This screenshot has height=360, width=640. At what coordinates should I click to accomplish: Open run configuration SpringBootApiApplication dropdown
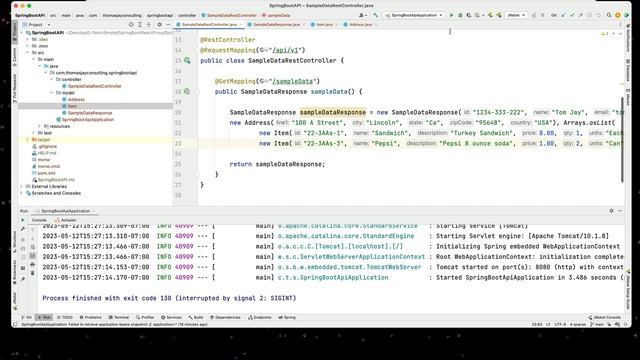coord(414,15)
